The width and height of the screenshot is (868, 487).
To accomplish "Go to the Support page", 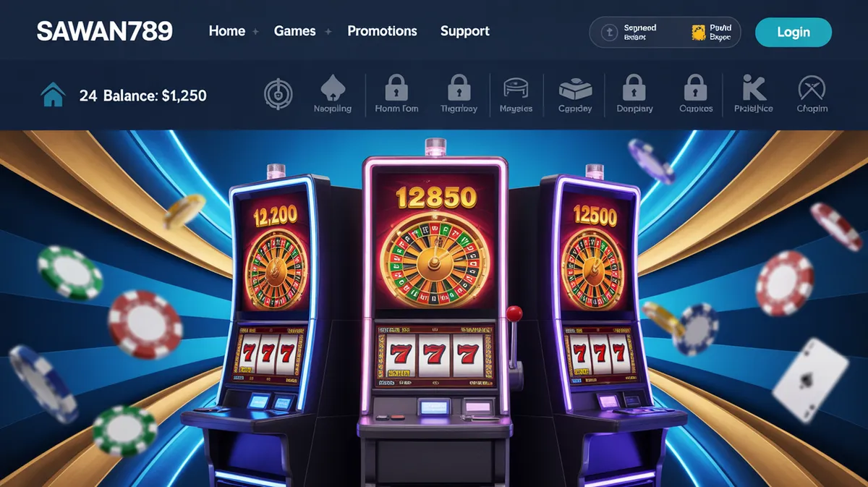I will (465, 31).
